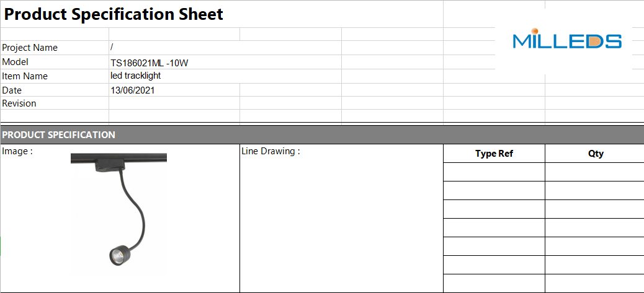The height and width of the screenshot is (293, 644).
Task: Select the LED tracklight product image
Action: [119, 210]
